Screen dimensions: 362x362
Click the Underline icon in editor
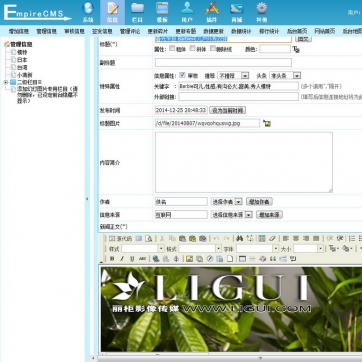[x=132, y=259]
